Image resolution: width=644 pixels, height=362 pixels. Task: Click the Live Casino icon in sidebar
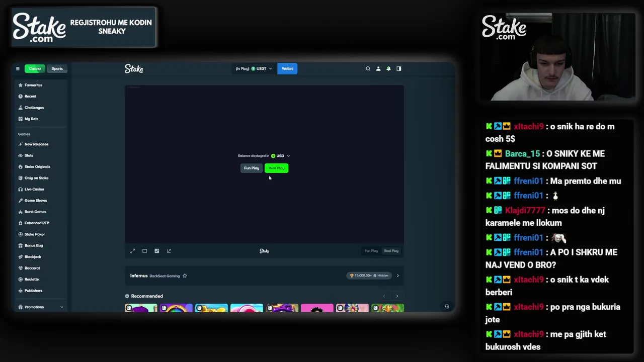tap(20, 189)
